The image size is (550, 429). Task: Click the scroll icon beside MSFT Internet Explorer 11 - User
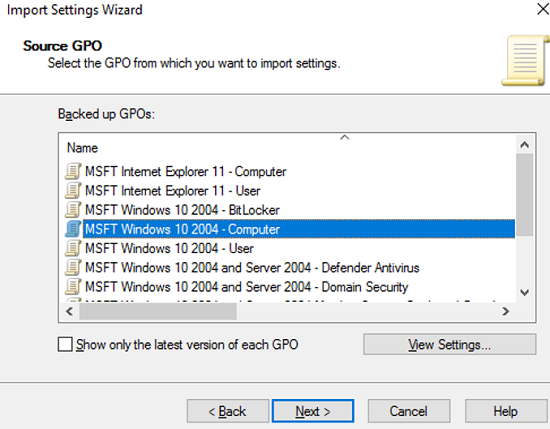coord(73,191)
